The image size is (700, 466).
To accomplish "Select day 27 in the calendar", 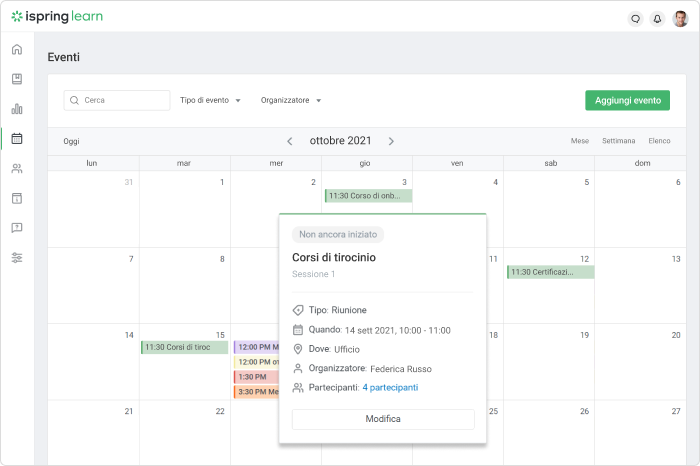I will click(676, 412).
